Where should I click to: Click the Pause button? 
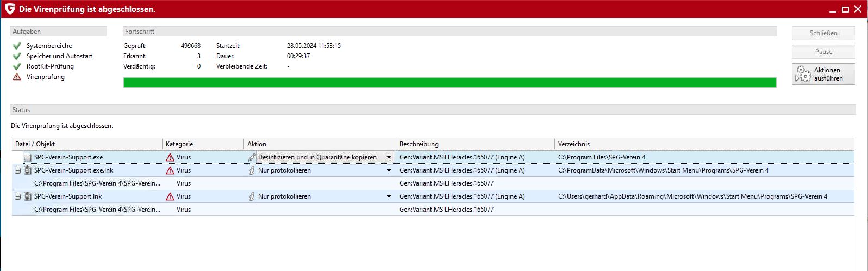(x=823, y=52)
